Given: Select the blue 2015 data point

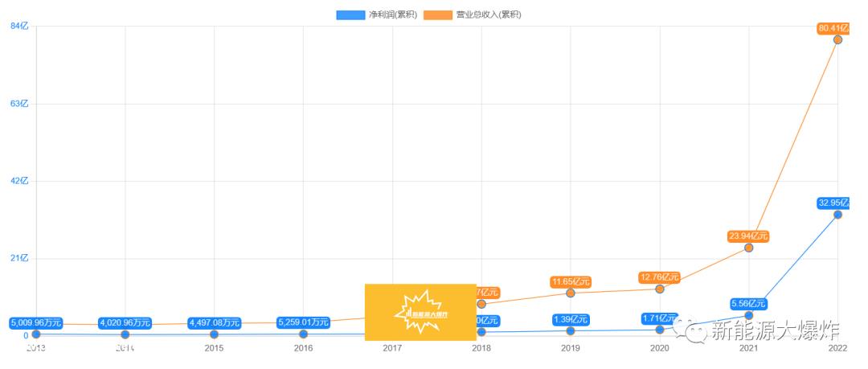Looking at the screenshot, I should coord(215,334).
